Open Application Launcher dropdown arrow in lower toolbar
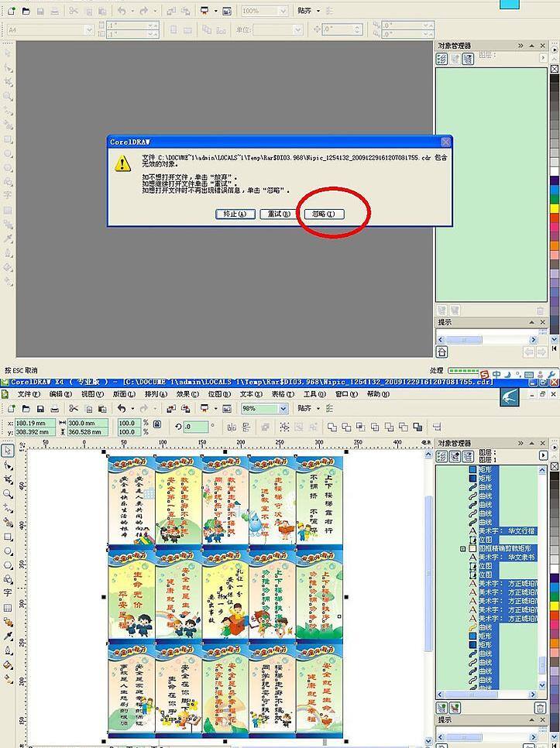Image resolution: width=560 pixels, height=748 pixels. click(215, 409)
